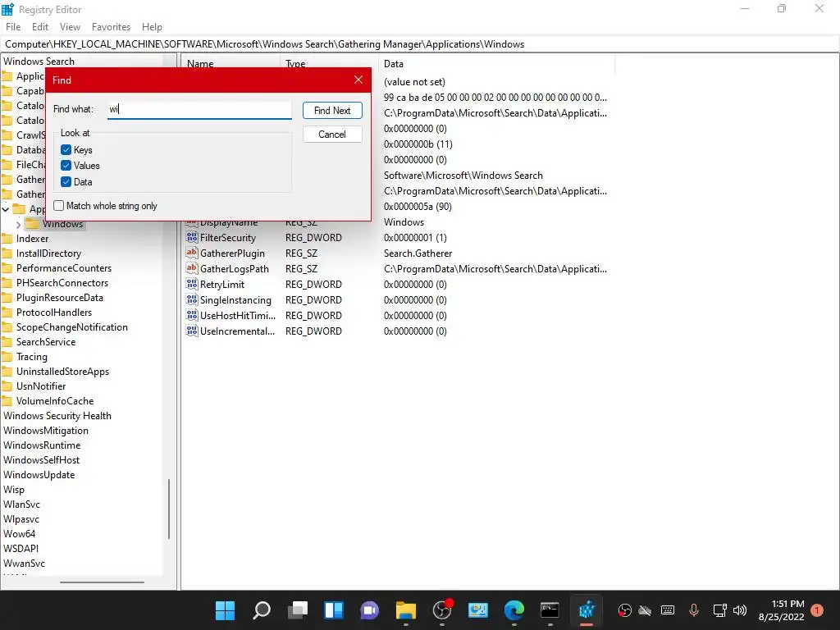Open Task View taskbar icon
This screenshot has height=630, width=840.
coord(298,610)
